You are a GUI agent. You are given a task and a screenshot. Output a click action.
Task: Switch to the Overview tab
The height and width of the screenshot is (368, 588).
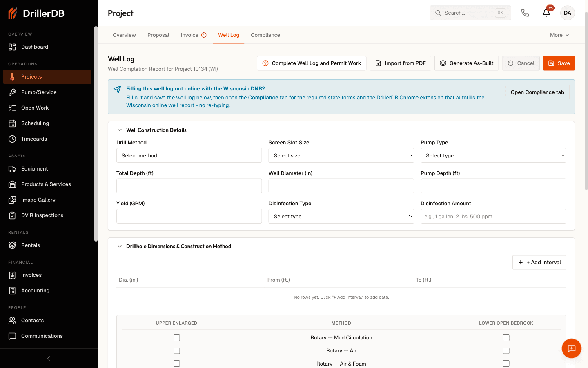[124, 35]
